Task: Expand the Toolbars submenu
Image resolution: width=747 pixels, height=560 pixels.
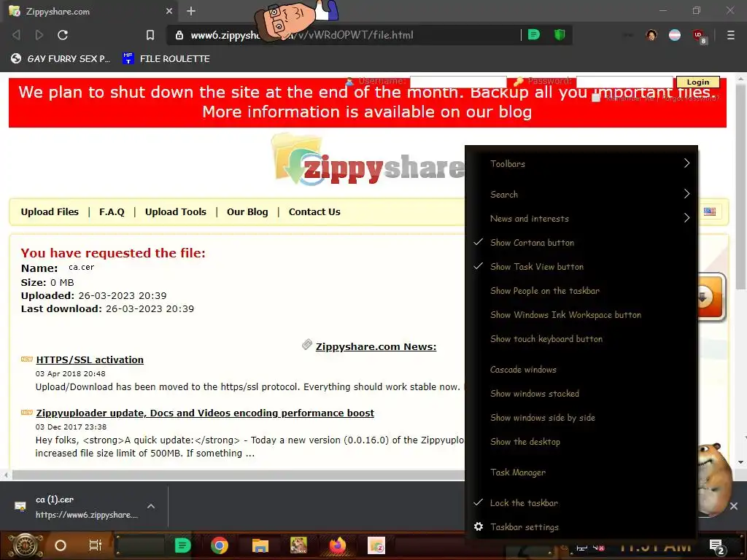Action: pyautogui.click(x=581, y=163)
